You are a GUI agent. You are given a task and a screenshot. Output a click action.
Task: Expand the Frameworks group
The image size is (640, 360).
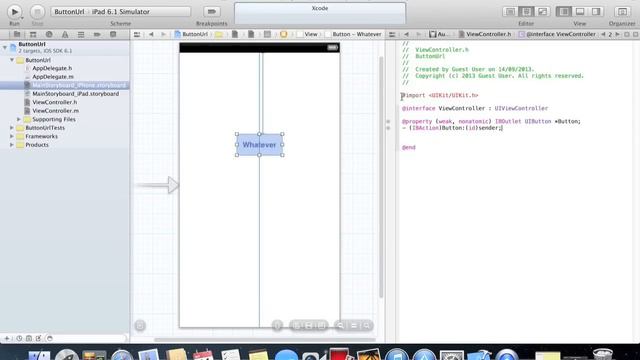12,136
